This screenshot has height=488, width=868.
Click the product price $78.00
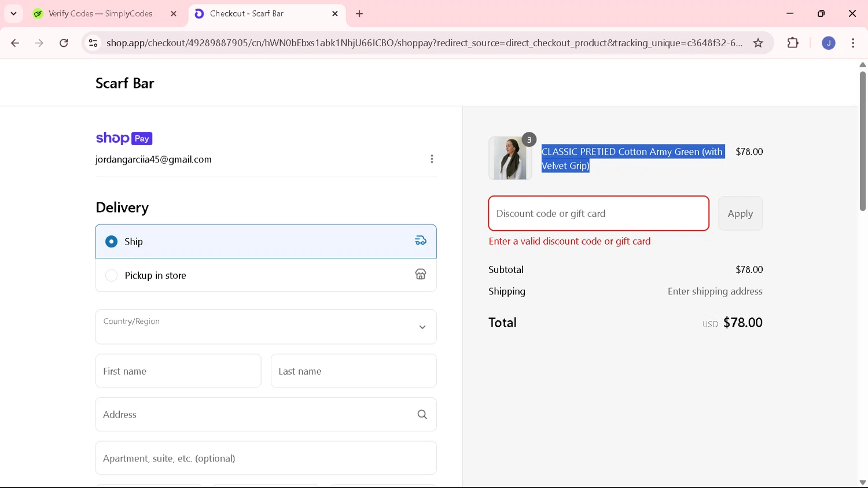pyautogui.click(x=749, y=151)
